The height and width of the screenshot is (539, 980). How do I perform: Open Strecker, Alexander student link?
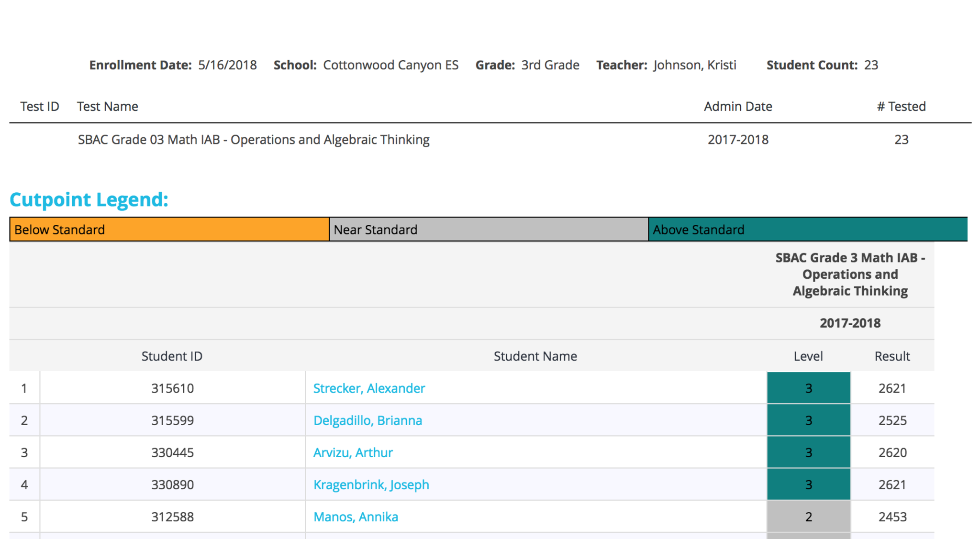369,388
